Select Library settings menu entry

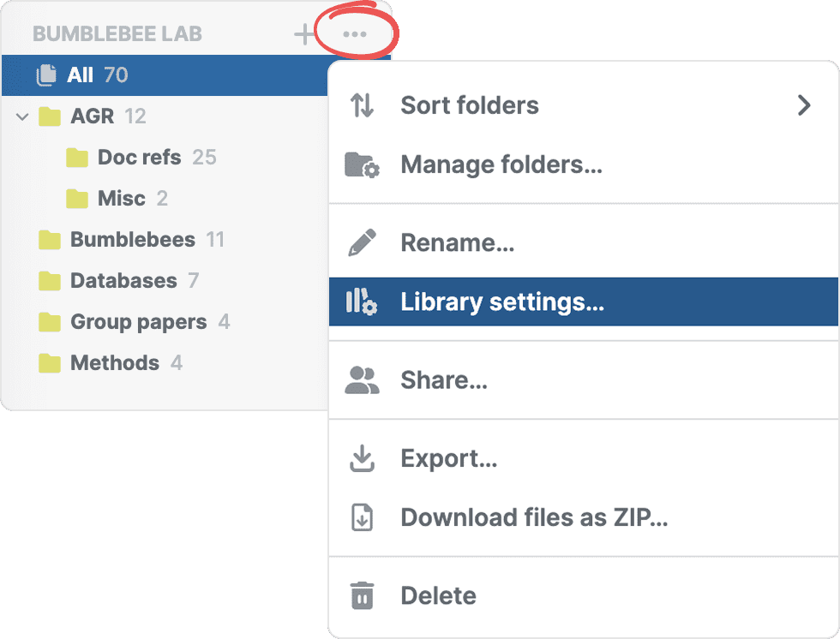[x=501, y=302]
